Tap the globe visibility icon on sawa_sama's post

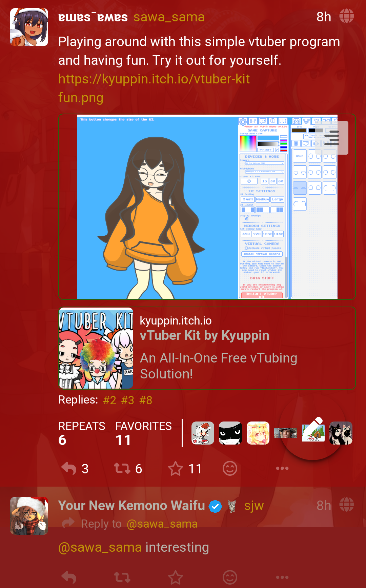(347, 16)
